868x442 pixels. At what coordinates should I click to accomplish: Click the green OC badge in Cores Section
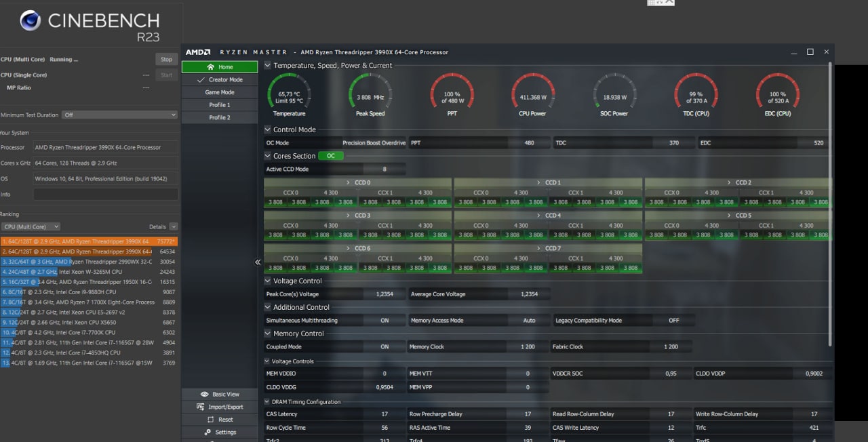coord(331,156)
